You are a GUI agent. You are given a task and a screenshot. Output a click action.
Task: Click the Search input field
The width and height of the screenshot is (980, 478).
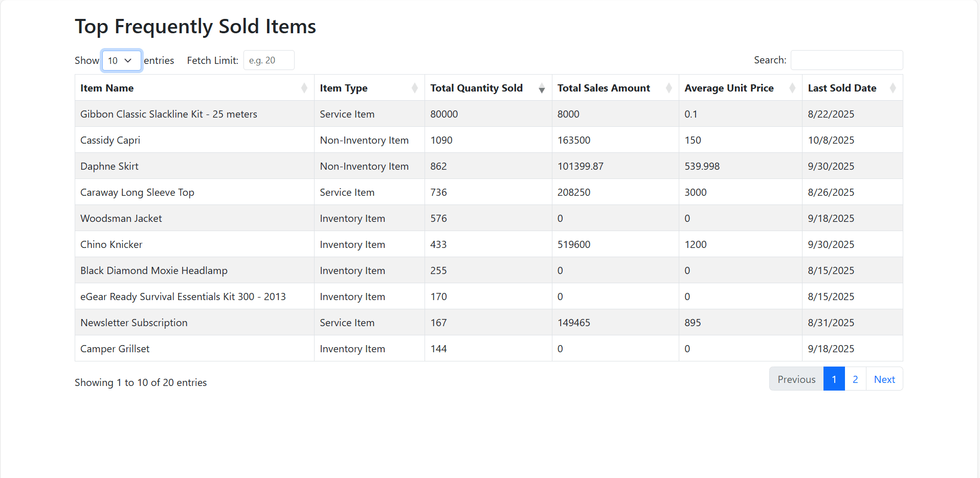coord(847,60)
